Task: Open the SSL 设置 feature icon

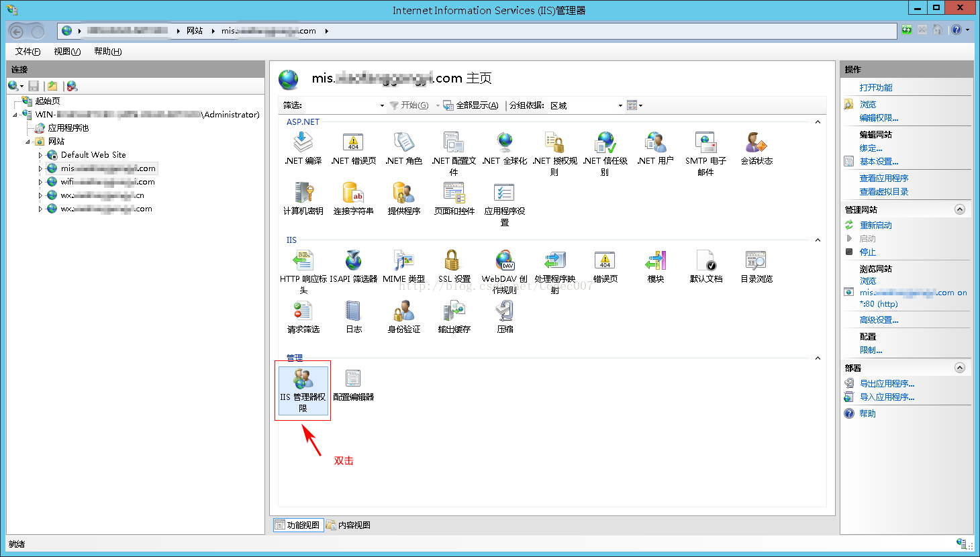Action: coord(454,261)
